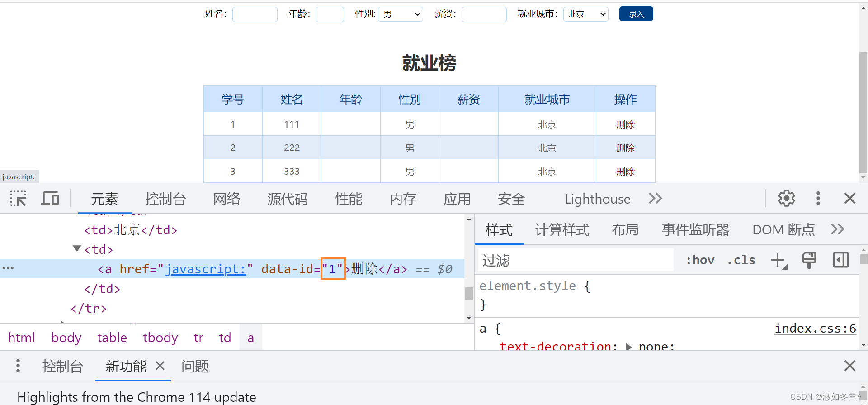Collapse the expanded td node
The width and height of the screenshot is (868, 405).
[x=77, y=248]
